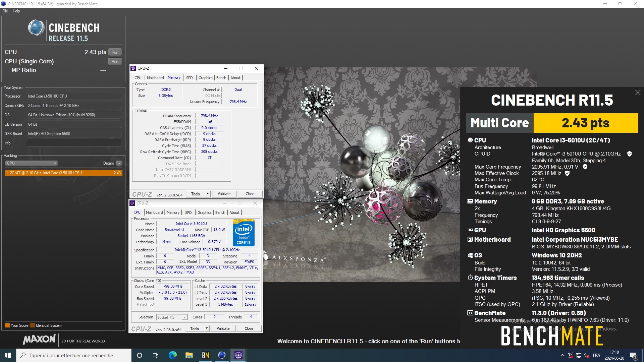
Task: Open Help menu in Cinebench
Action: tap(16, 11)
